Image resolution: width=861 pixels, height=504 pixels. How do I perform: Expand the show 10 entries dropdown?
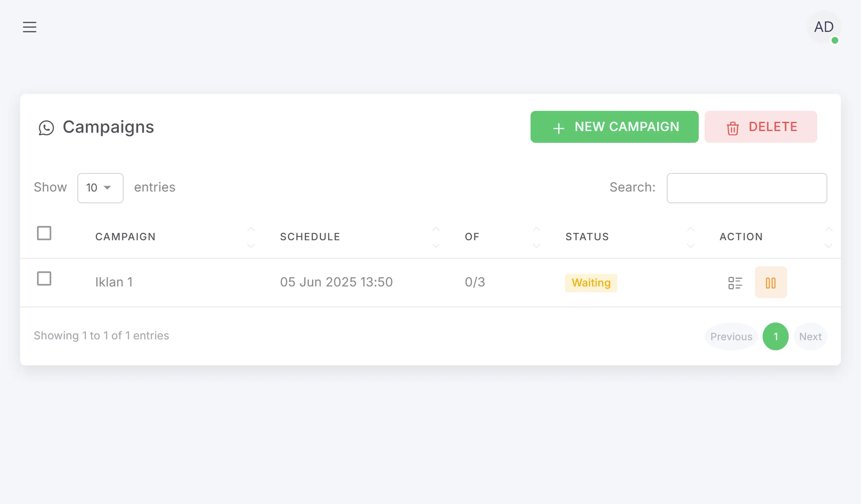[x=100, y=188]
